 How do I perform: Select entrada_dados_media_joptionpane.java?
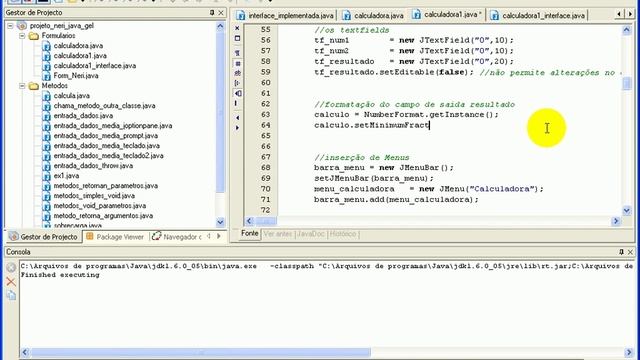[113, 126]
